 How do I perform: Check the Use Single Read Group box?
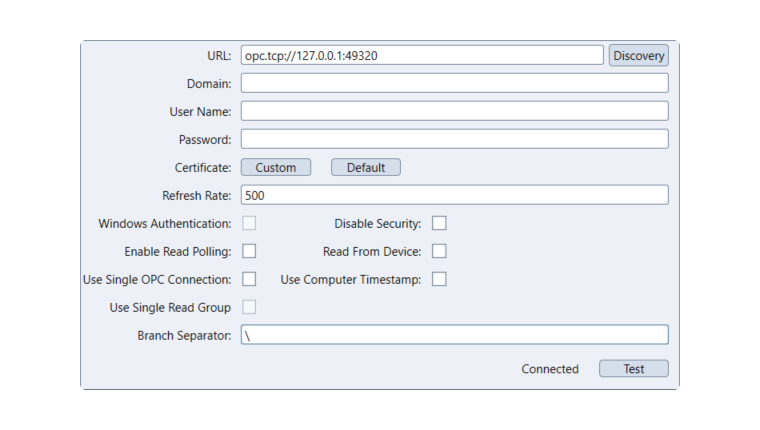[x=249, y=307]
